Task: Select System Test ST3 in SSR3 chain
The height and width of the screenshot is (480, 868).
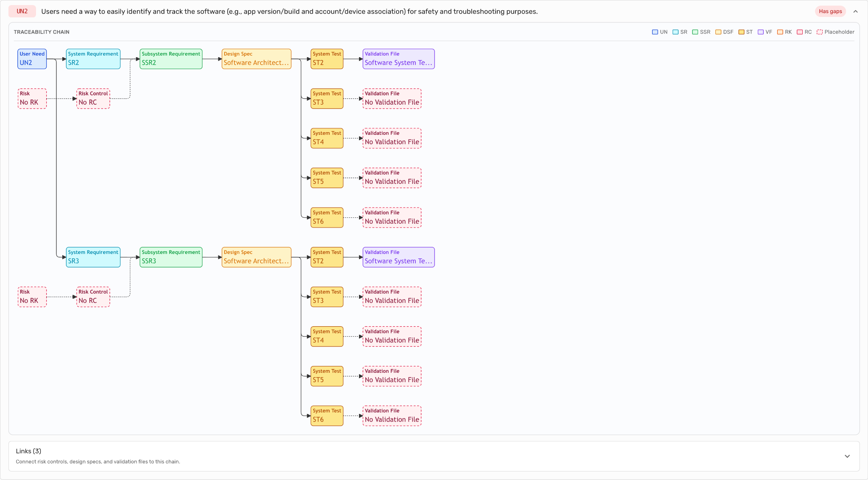Action: click(327, 297)
